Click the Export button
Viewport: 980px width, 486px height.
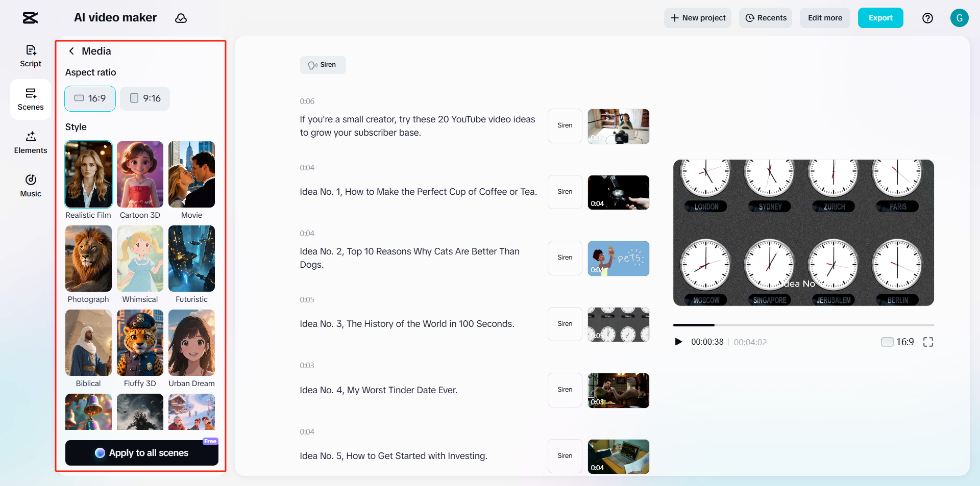pyautogui.click(x=880, y=18)
